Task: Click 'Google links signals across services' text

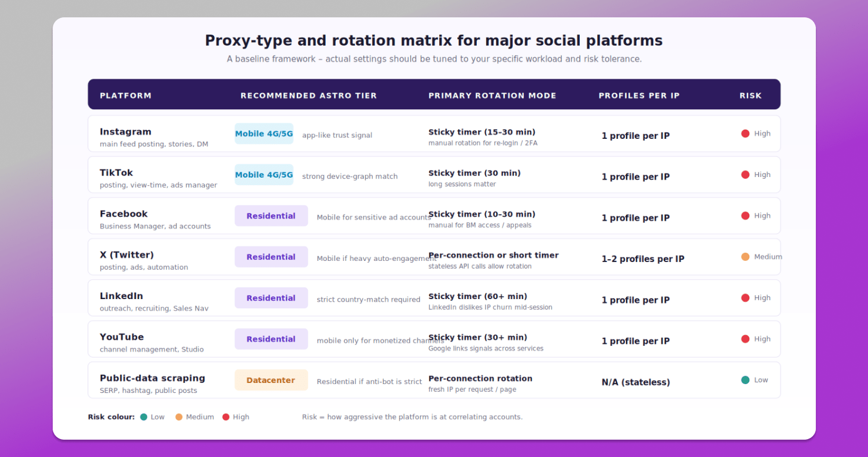Action: tap(486, 348)
